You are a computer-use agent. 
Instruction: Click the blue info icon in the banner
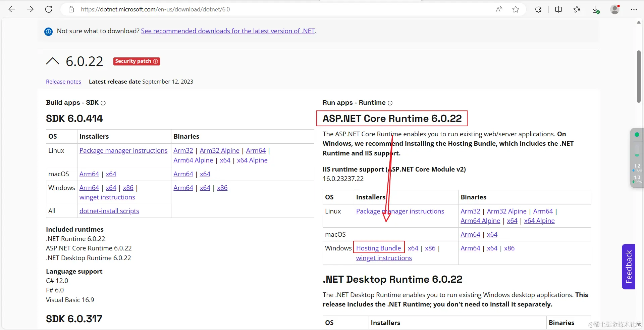49,32
